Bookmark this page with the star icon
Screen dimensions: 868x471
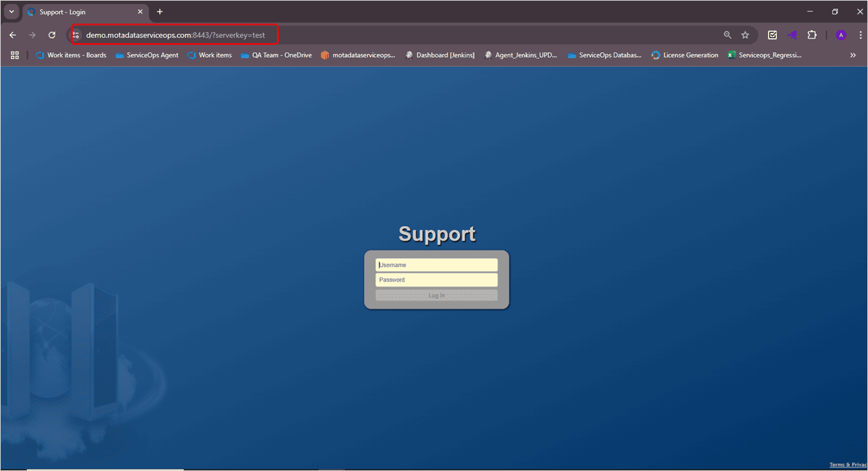pos(745,35)
